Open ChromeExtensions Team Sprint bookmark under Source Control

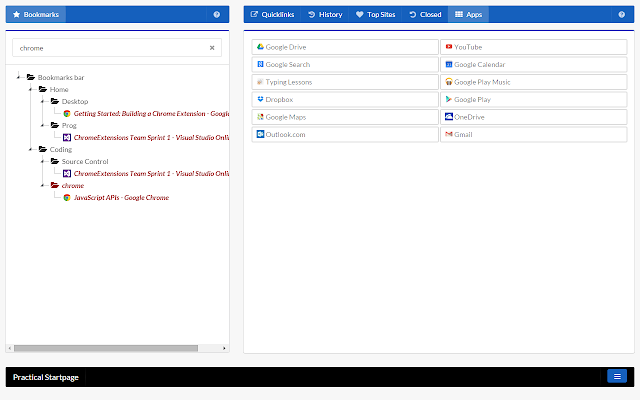(151, 173)
